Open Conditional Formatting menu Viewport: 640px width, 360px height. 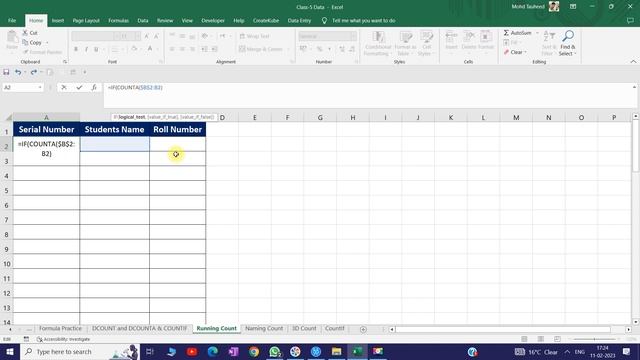[378, 43]
